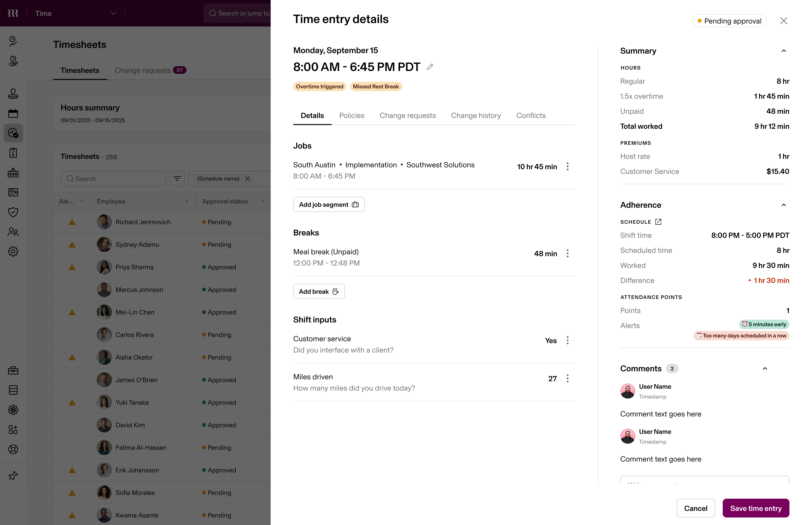The height and width of the screenshot is (525, 812).
Task: Close the Time entry details panel
Action: 784,21
